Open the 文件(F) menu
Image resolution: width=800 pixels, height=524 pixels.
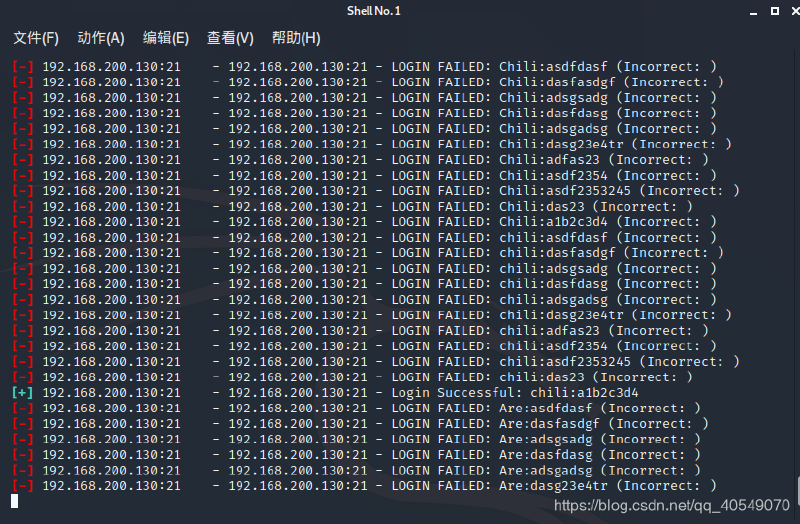36,38
